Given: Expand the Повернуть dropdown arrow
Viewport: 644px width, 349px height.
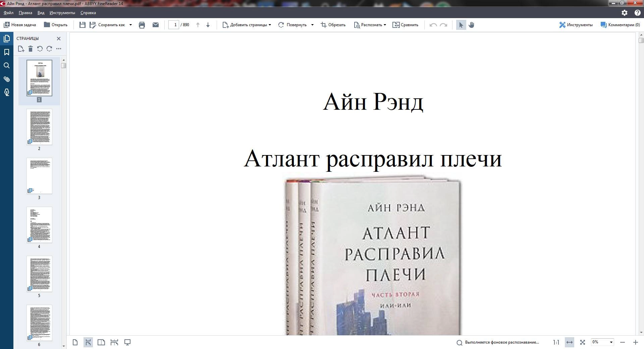Looking at the screenshot, I should tap(312, 25).
